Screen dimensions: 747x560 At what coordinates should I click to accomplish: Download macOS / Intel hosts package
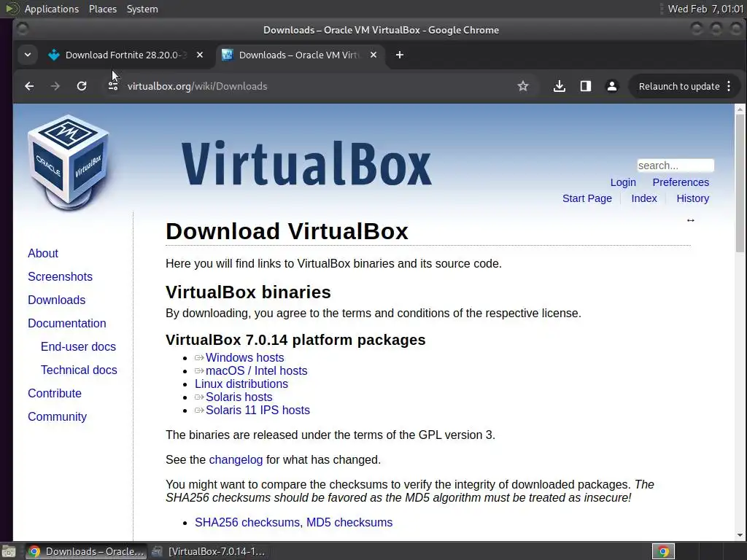tap(256, 370)
